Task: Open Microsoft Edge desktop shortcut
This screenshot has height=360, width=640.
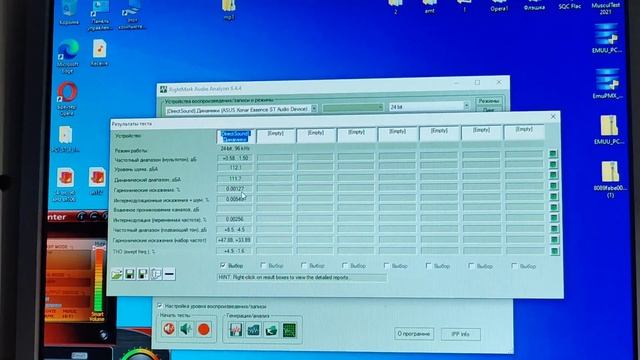Action: click(68, 56)
